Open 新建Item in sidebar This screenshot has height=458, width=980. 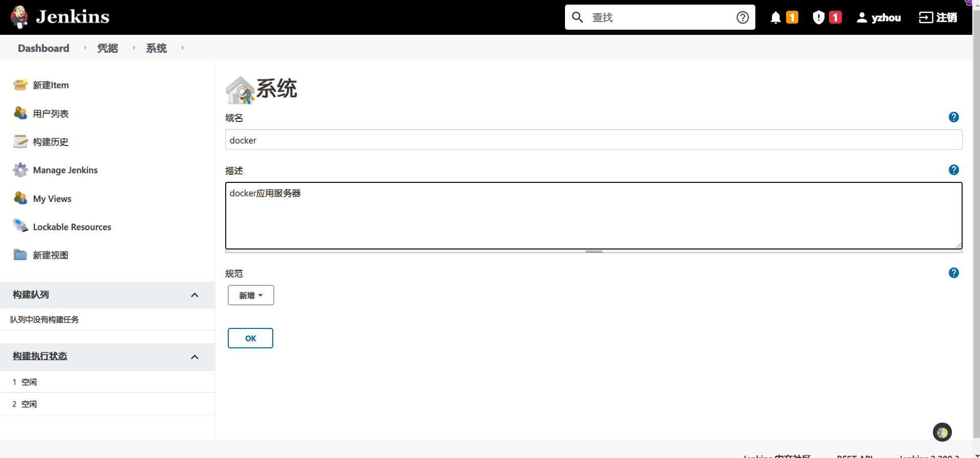pos(51,85)
